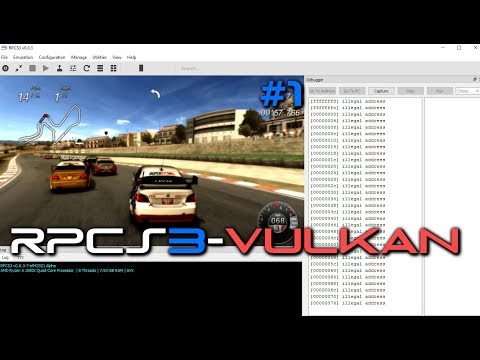
Task: Click the Run button in Debugger
Action: 440,91
